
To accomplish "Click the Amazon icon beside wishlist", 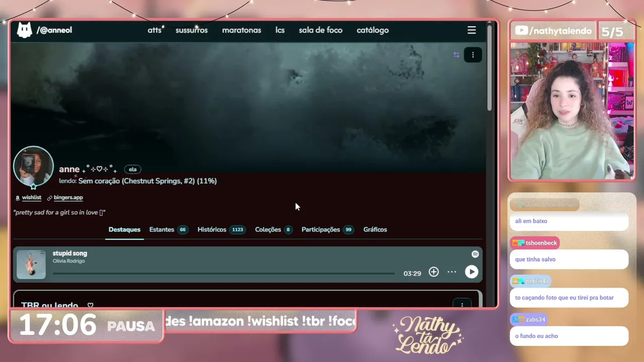I will [x=18, y=198].
